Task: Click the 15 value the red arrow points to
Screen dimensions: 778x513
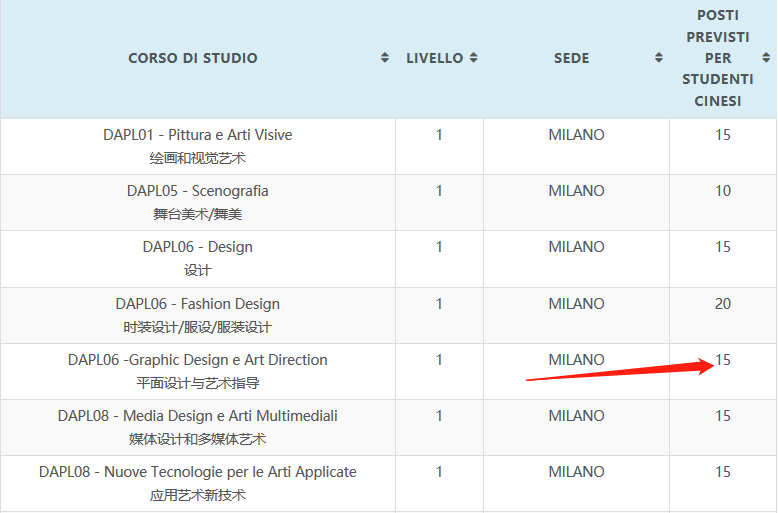Action: (x=722, y=360)
